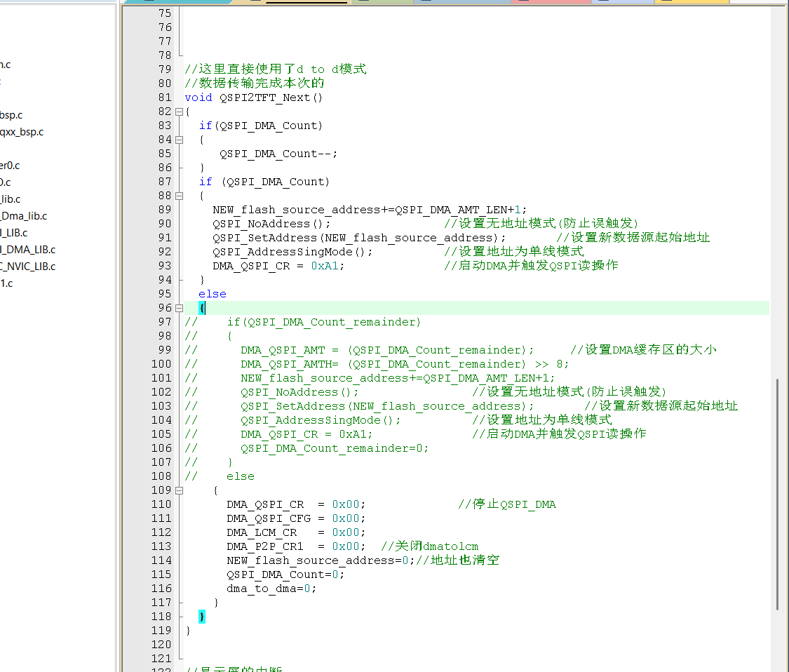Collapse the fold marker on line 88
Viewport: 789px width, 672px height.
tap(179, 196)
